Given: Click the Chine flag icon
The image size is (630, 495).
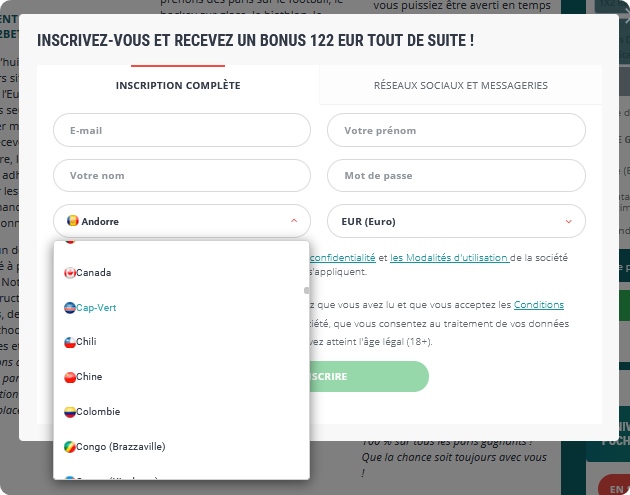Looking at the screenshot, I should 70,377.
